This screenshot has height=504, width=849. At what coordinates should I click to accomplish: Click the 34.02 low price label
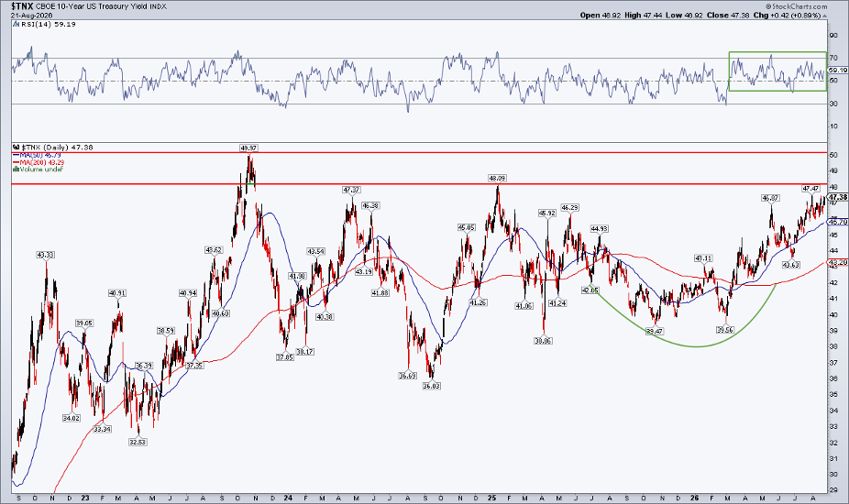[71, 419]
